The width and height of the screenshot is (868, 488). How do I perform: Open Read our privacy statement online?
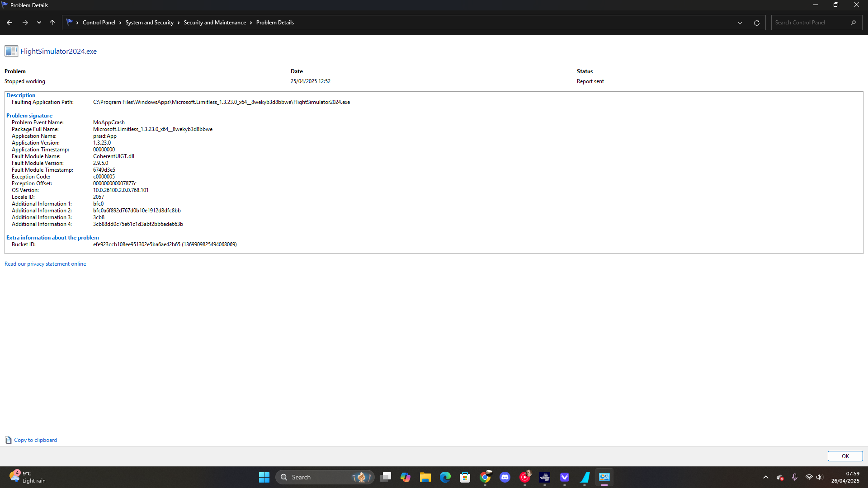point(45,264)
